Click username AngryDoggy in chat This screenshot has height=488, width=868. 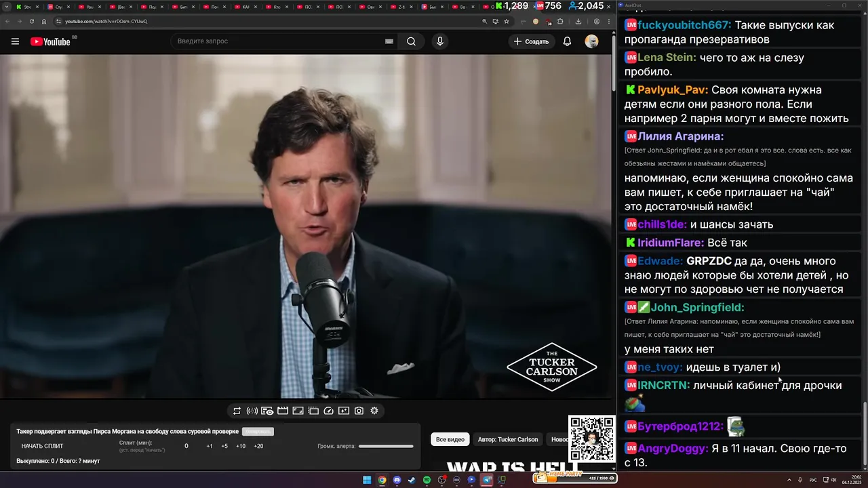click(673, 449)
